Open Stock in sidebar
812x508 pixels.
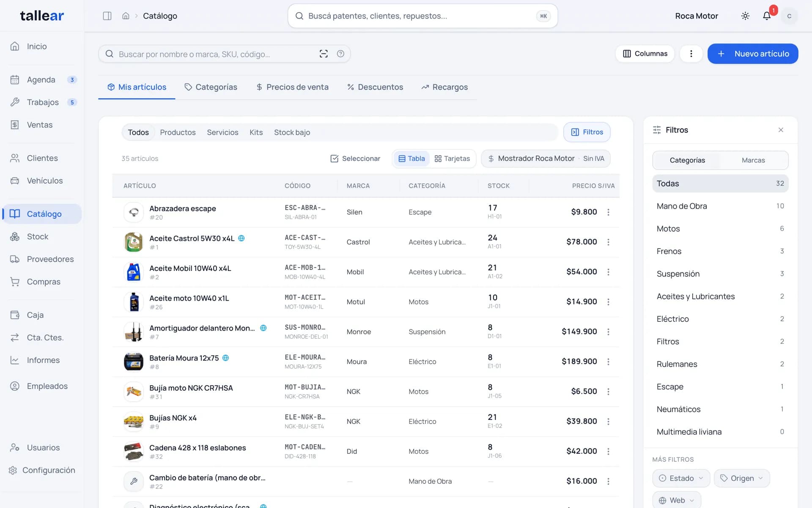tap(42, 237)
